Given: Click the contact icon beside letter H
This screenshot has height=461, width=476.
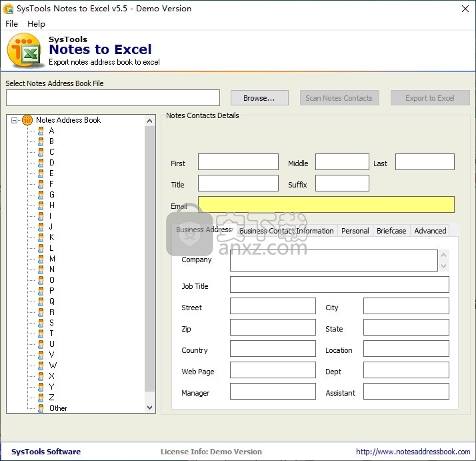Looking at the screenshot, I should coord(41,205).
